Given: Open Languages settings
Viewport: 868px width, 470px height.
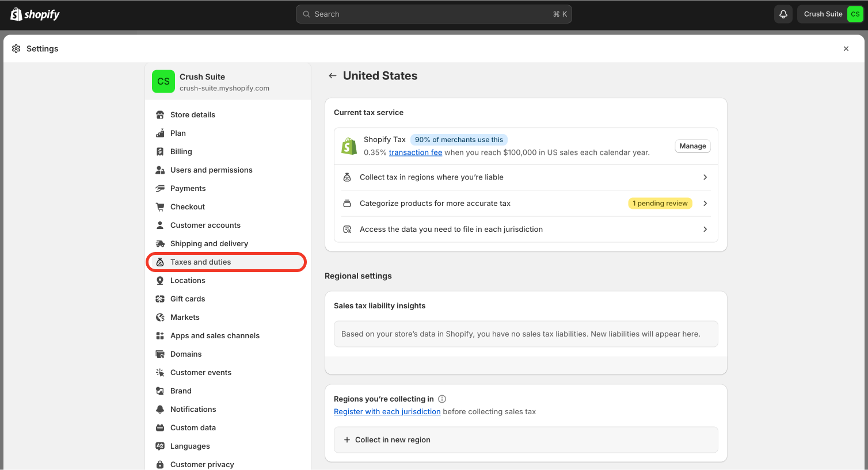Looking at the screenshot, I should coord(227,446).
